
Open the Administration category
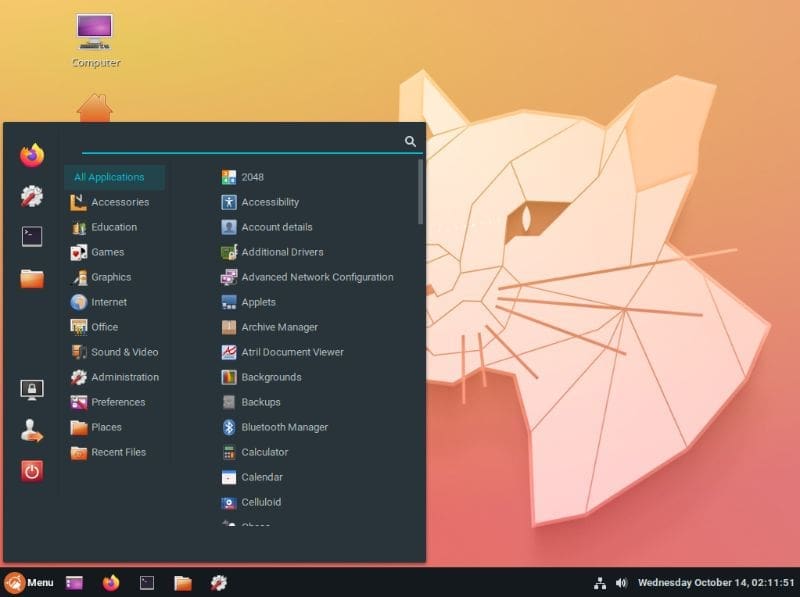click(x=115, y=377)
